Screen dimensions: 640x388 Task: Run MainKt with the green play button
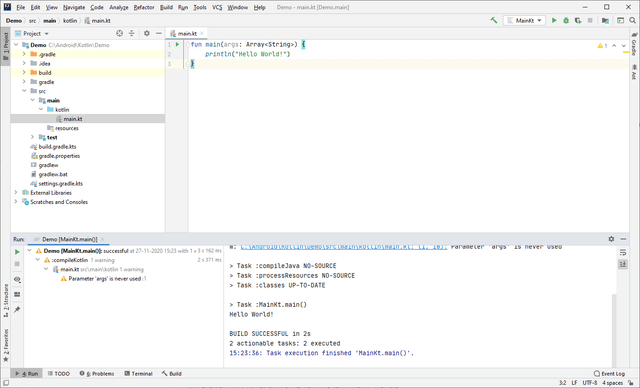(x=554, y=20)
